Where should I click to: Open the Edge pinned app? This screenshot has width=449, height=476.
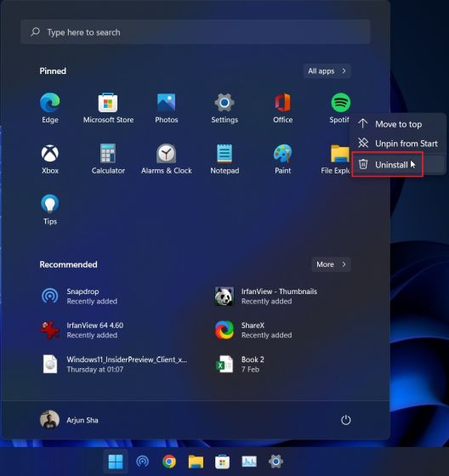click(x=50, y=109)
